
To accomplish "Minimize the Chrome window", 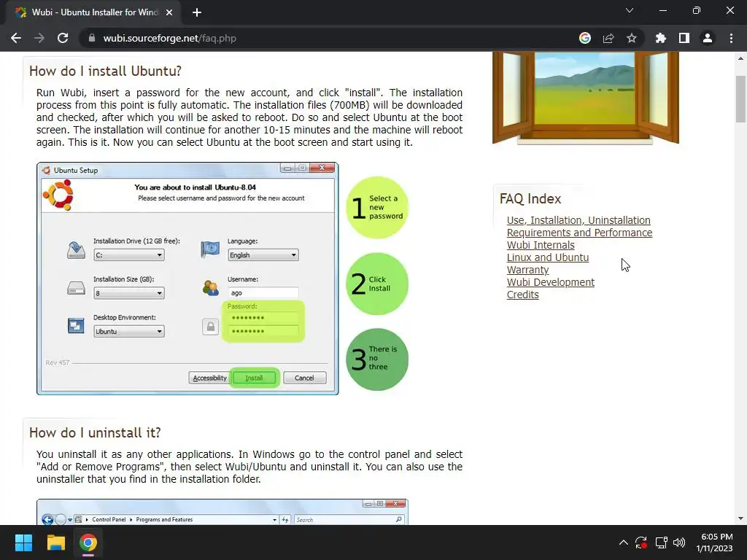I will click(663, 10).
